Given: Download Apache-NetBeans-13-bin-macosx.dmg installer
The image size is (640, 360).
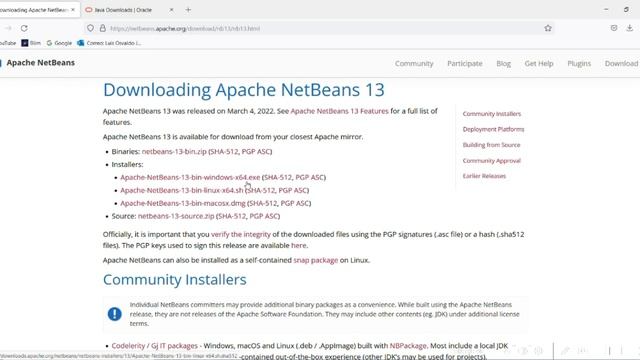Looking at the screenshot, I should pos(183,203).
